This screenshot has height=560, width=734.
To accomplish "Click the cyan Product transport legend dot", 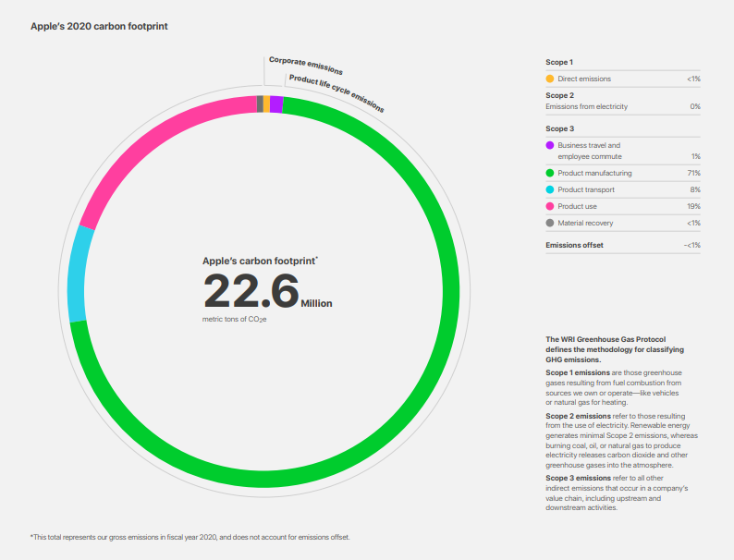I will (x=550, y=189).
